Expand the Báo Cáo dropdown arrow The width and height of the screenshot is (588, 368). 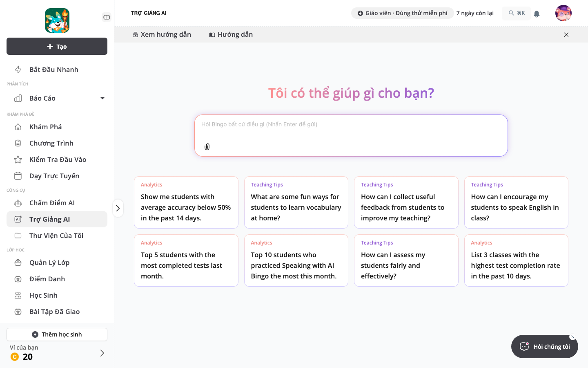(102, 98)
